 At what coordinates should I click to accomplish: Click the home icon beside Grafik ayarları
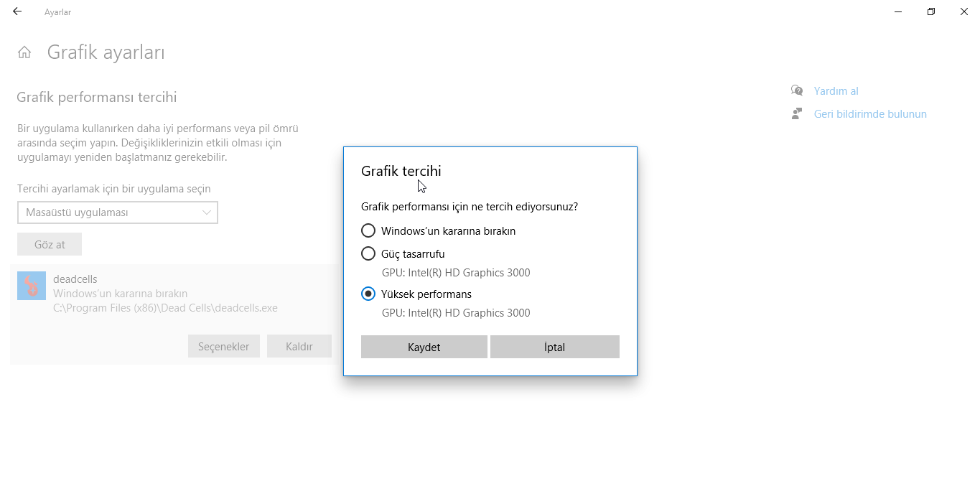tap(24, 52)
